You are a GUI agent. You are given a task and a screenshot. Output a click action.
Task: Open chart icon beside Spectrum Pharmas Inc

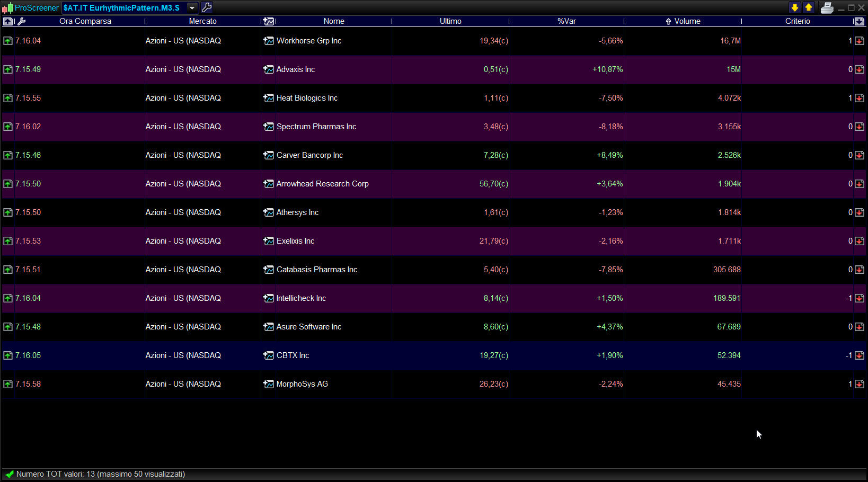pos(269,127)
